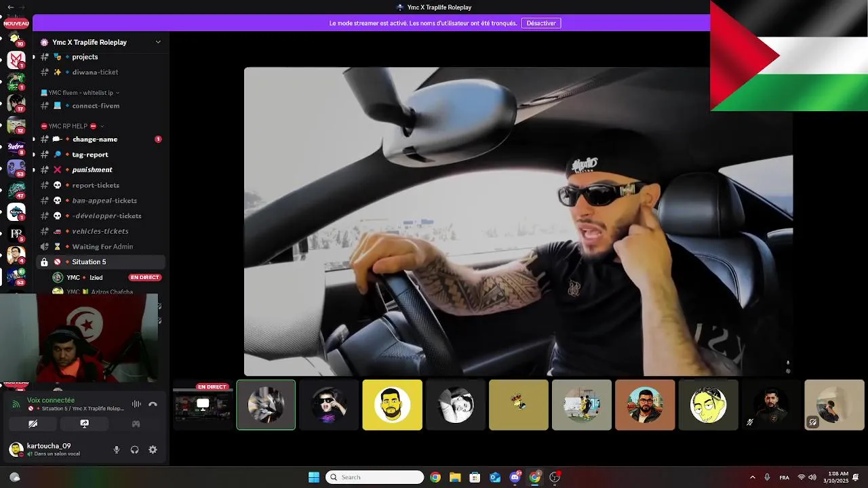The image size is (868, 488).
Task: Select the EN DIRECT stream thumbnail
Action: pos(203,405)
